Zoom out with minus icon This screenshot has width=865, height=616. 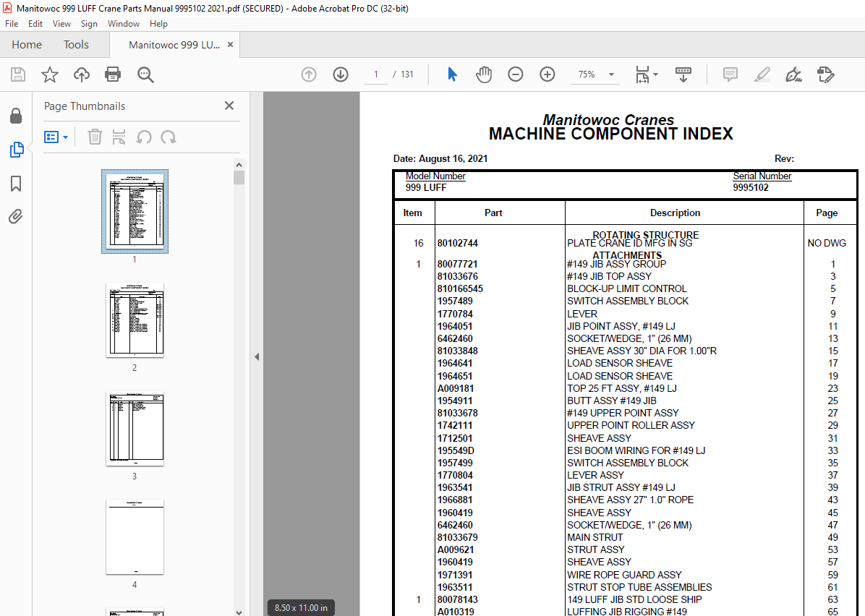(x=515, y=74)
